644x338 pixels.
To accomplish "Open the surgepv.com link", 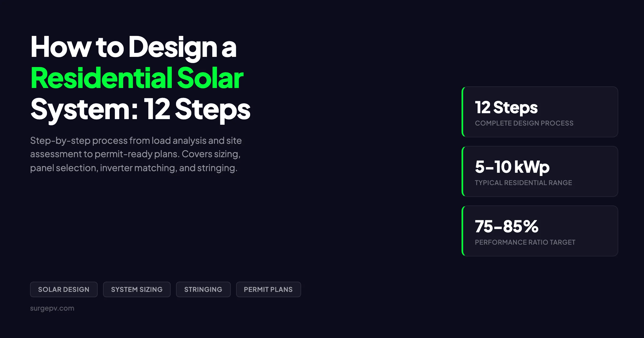I will (52, 308).
